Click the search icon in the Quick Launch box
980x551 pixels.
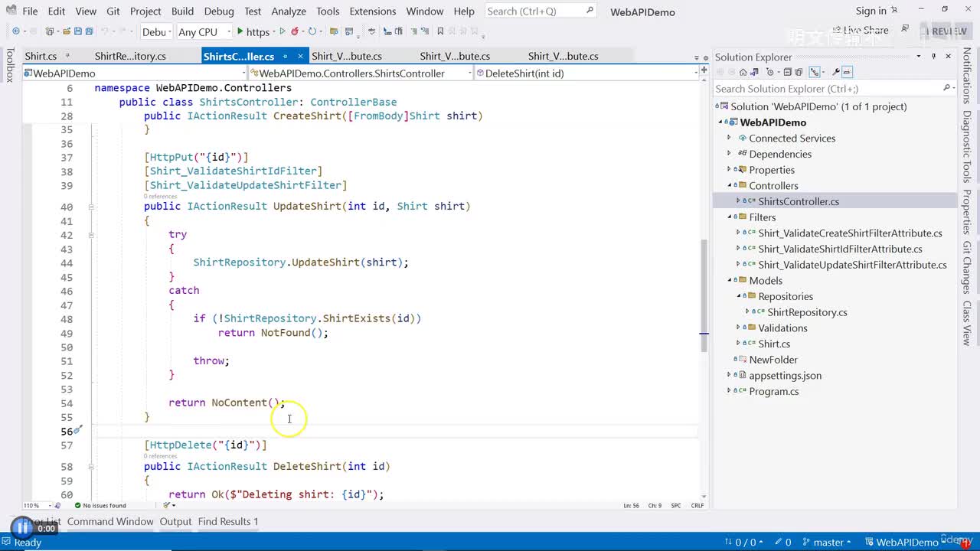click(x=590, y=11)
